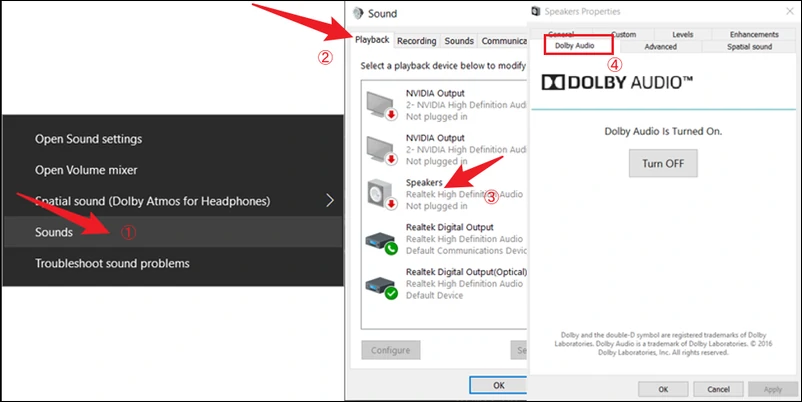802x402 pixels.
Task: Click 'Select a playback device below' instruction text
Action: 443,66
